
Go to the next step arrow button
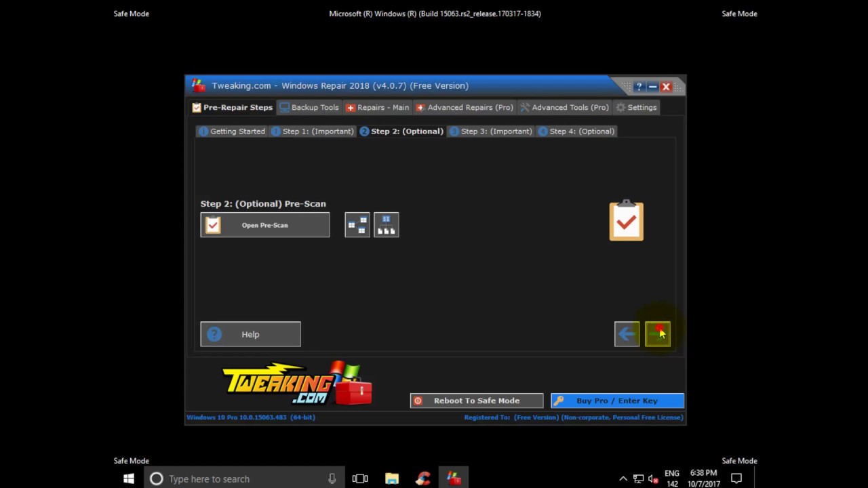[658, 334]
